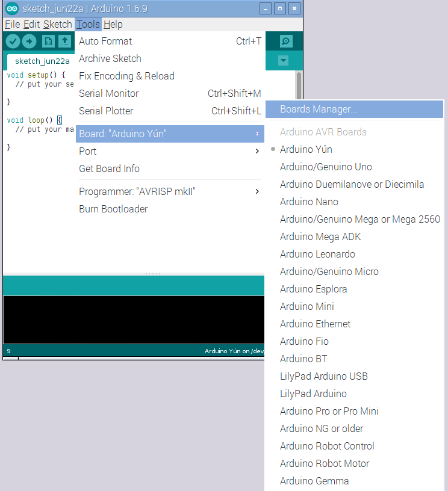The image size is (448, 491).
Task: Click the black console output area
Action: coord(134,320)
